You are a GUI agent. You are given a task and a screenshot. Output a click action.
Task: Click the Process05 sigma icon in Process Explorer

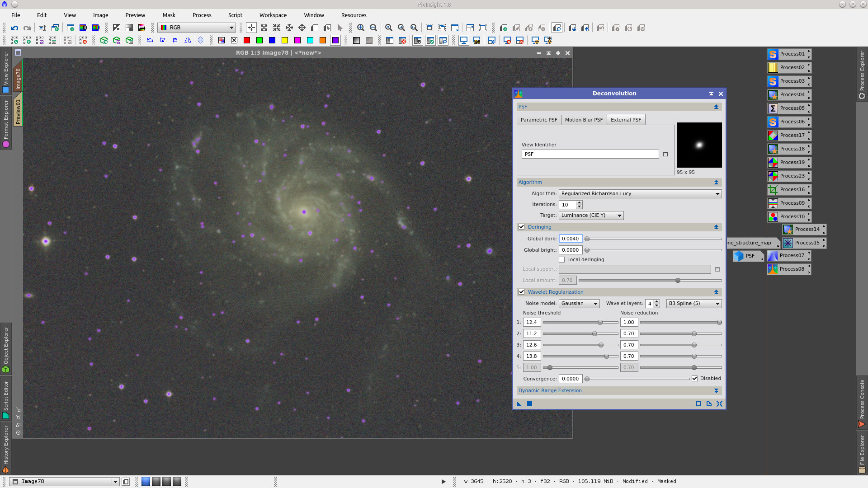tap(773, 108)
